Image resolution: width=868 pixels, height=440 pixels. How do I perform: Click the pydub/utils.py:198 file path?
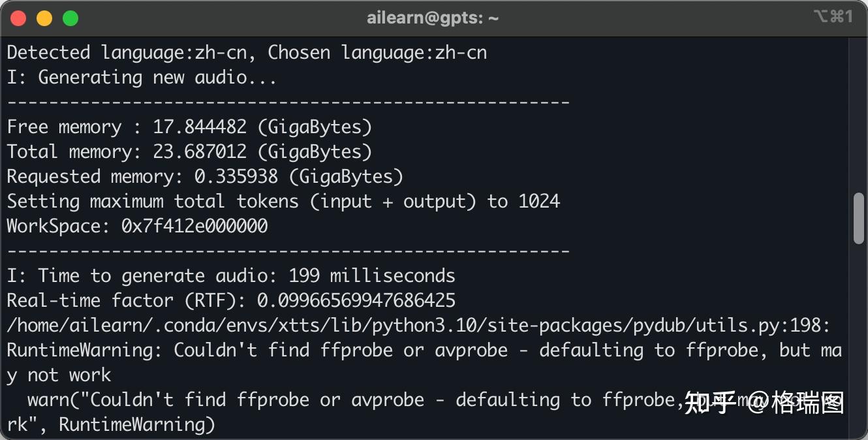point(418,325)
